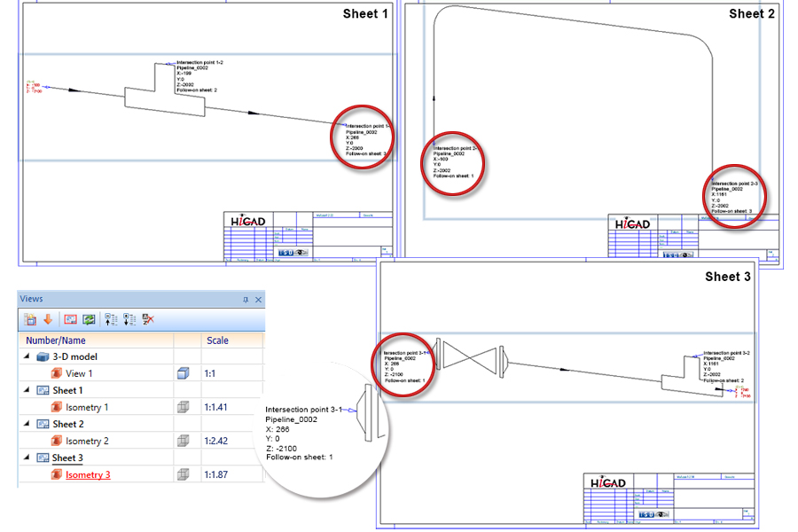Click the wireframe cube icon for Isometry 3
This screenshot has height=532, width=798.
(184, 474)
